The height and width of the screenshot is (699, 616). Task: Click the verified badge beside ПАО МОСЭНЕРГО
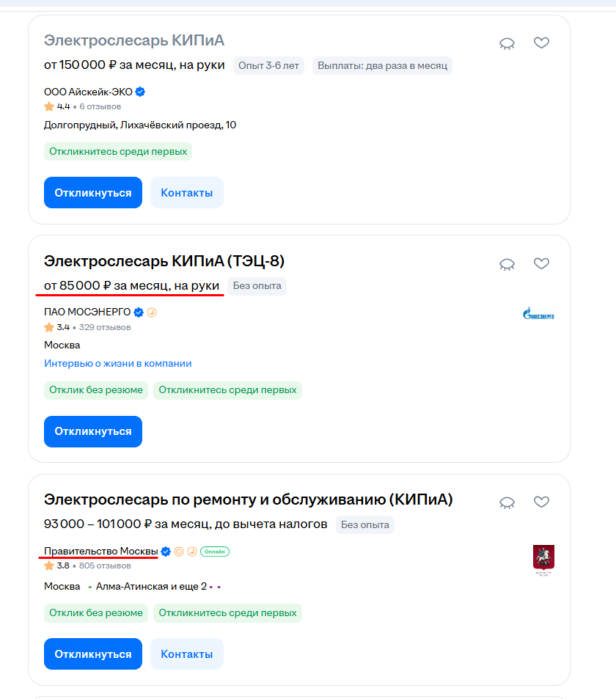[x=139, y=312]
